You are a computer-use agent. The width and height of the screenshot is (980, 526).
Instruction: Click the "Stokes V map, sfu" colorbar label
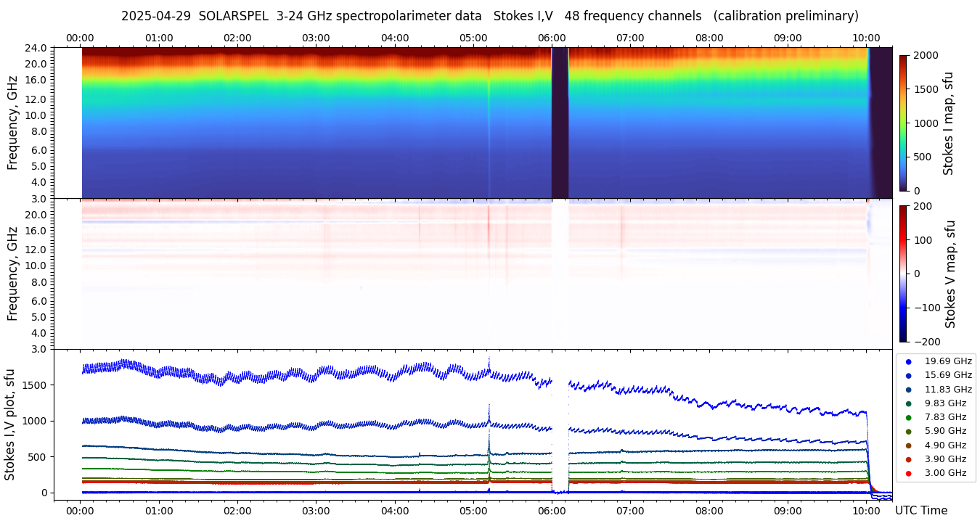[x=950, y=274]
